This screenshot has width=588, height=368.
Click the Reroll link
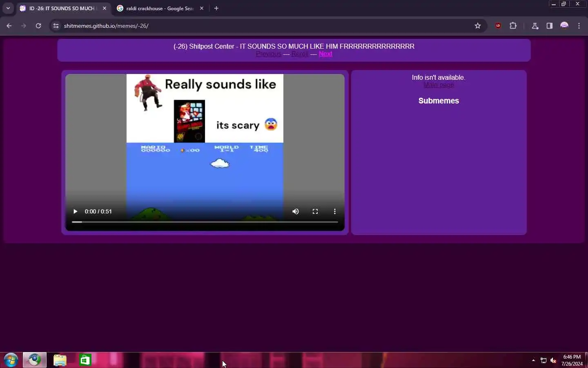click(x=300, y=54)
